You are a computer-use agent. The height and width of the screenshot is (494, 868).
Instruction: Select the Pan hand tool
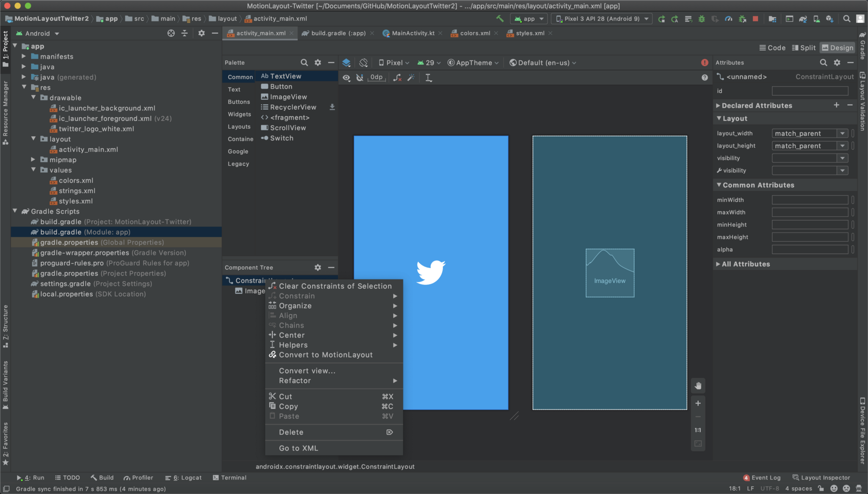point(698,386)
